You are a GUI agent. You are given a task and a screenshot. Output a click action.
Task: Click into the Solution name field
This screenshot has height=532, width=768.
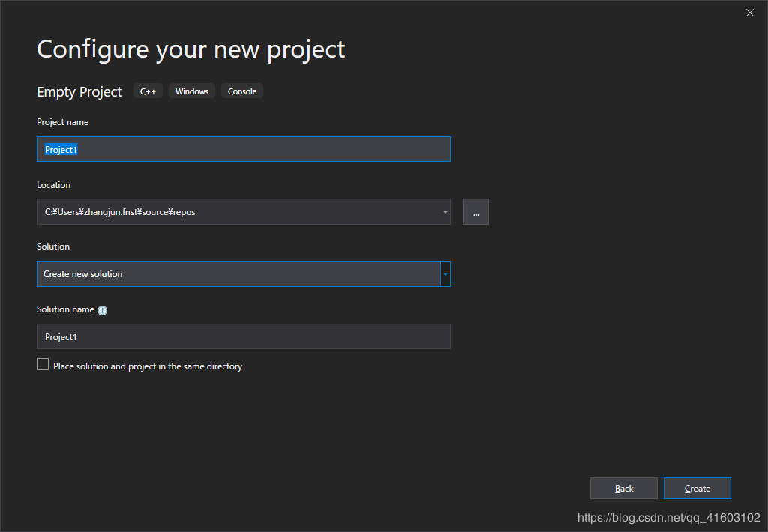click(244, 336)
